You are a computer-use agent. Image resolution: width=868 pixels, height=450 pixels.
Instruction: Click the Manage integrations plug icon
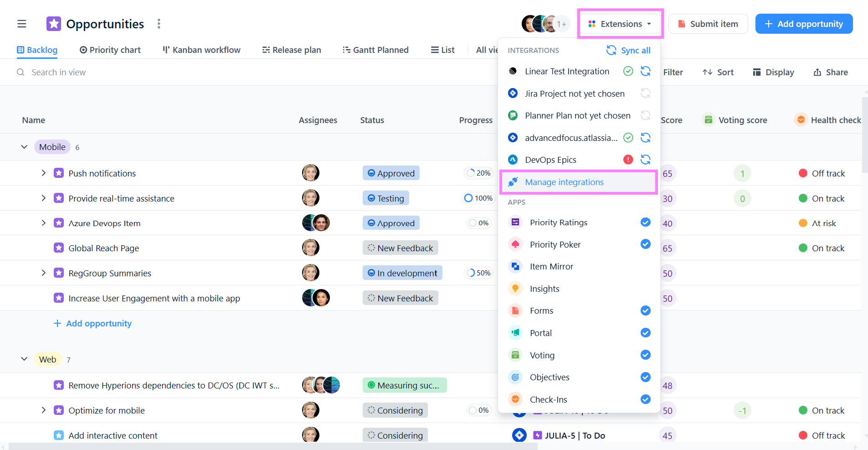tap(513, 182)
